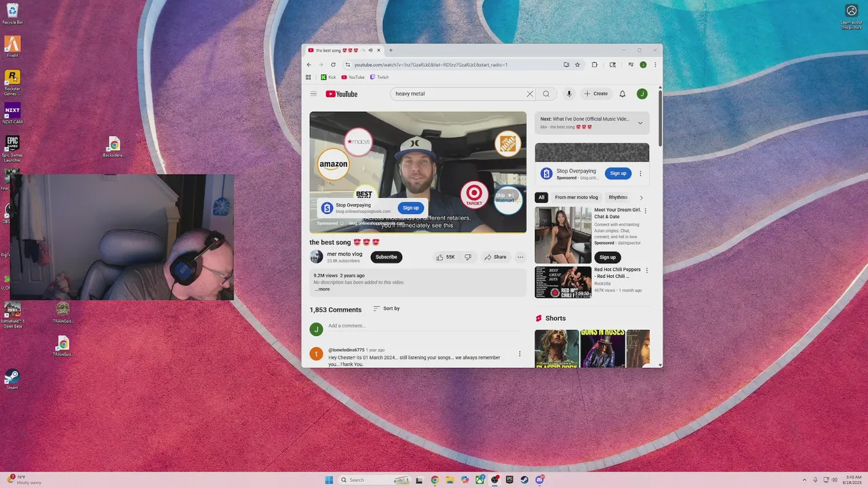Mute the tab via speaker icon
Screen dimensions: 868x488
[x=370, y=50]
